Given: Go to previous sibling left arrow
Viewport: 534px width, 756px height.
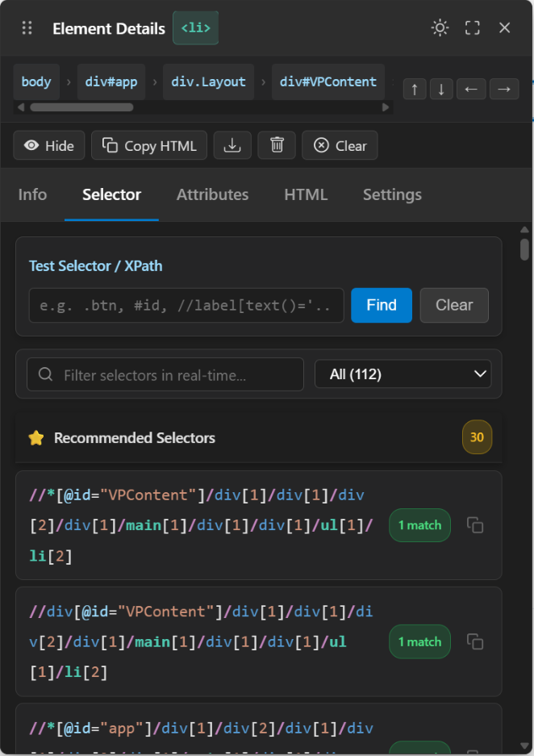Looking at the screenshot, I should (x=471, y=90).
